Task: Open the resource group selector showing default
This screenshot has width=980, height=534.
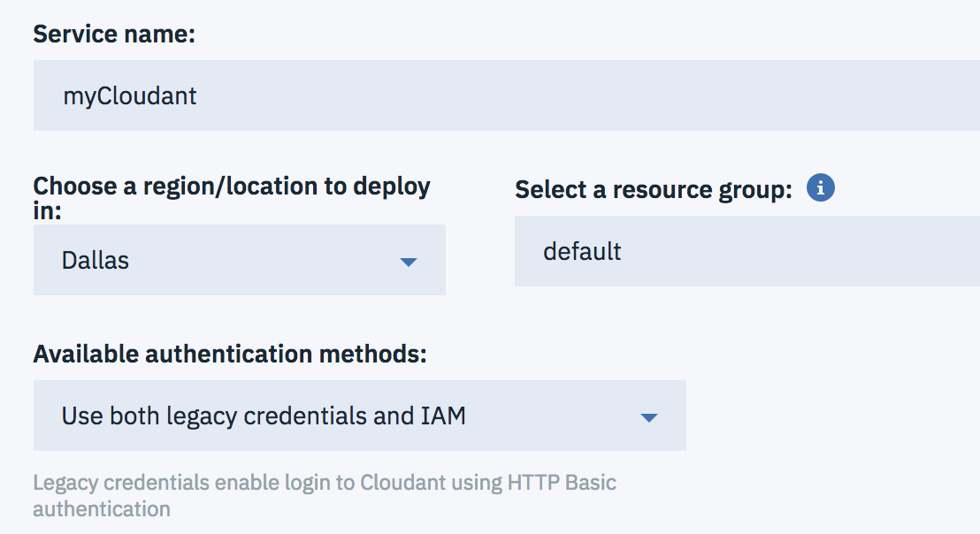Action: tap(746, 252)
